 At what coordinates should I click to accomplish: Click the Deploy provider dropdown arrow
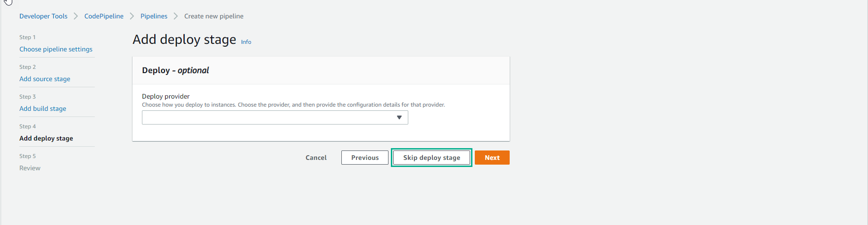point(399,117)
